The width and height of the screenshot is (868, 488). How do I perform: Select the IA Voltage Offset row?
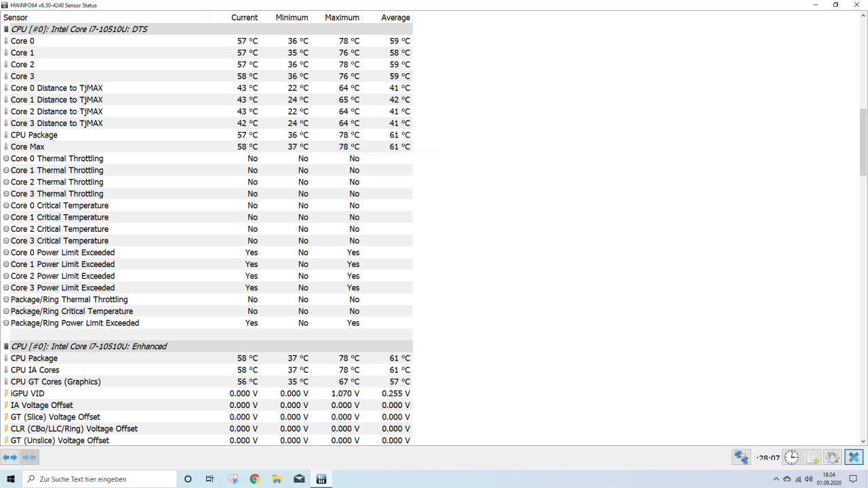point(206,405)
